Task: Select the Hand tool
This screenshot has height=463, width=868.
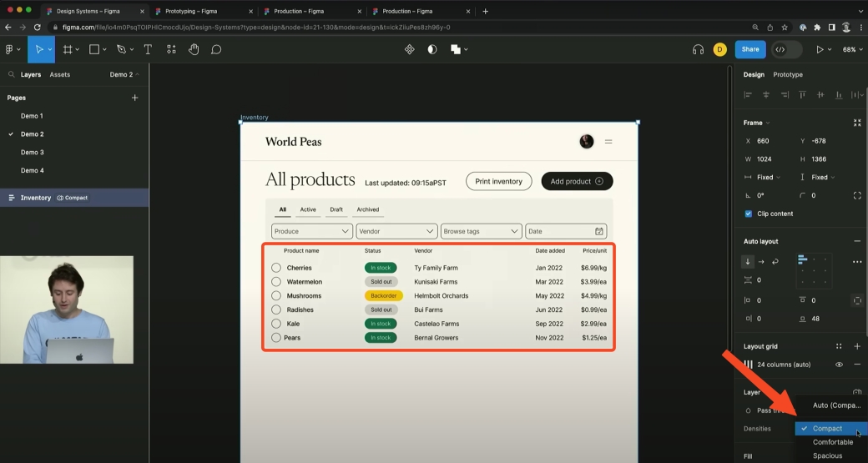Action: (x=193, y=50)
